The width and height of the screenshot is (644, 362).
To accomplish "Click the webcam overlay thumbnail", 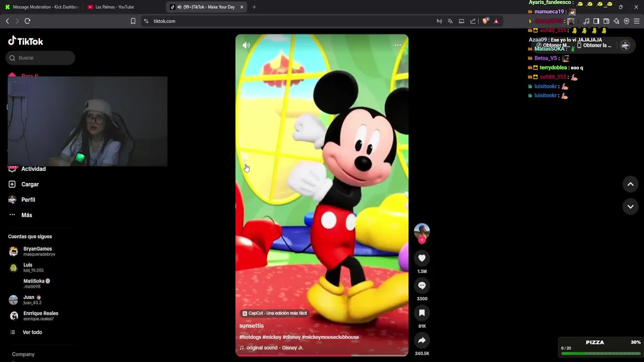I will [87, 121].
